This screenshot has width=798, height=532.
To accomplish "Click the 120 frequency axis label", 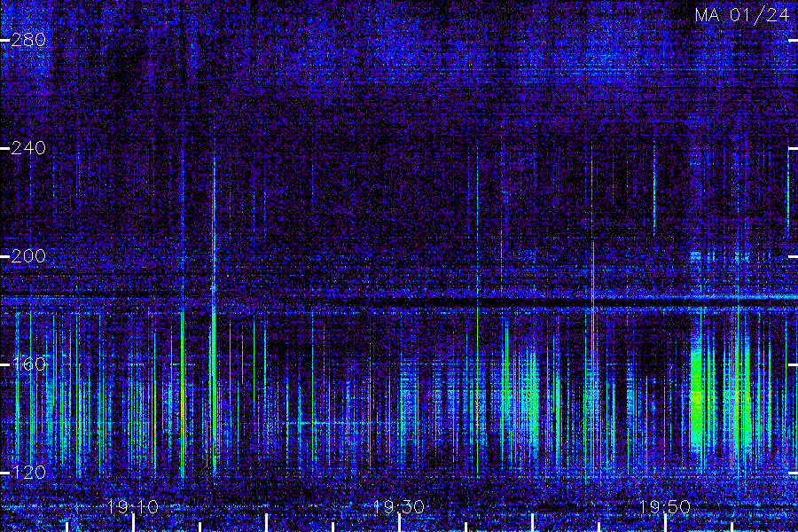I will click(x=28, y=473).
